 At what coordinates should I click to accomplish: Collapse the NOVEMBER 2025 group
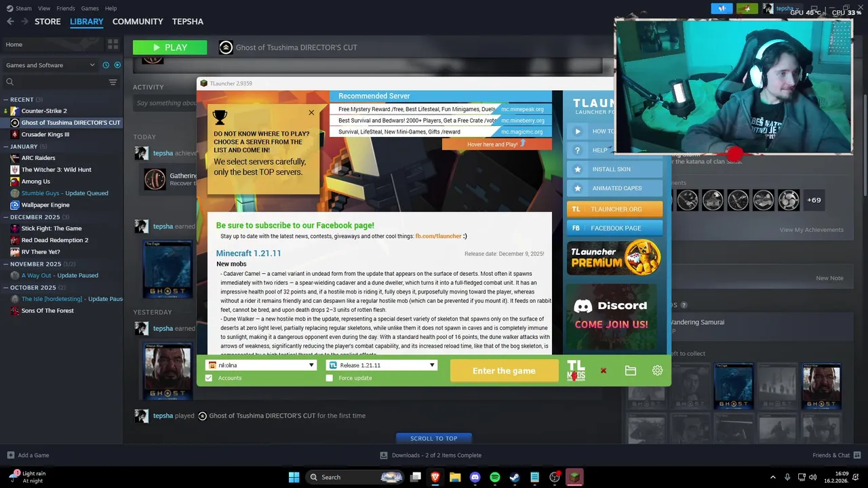tap(5, 264)
